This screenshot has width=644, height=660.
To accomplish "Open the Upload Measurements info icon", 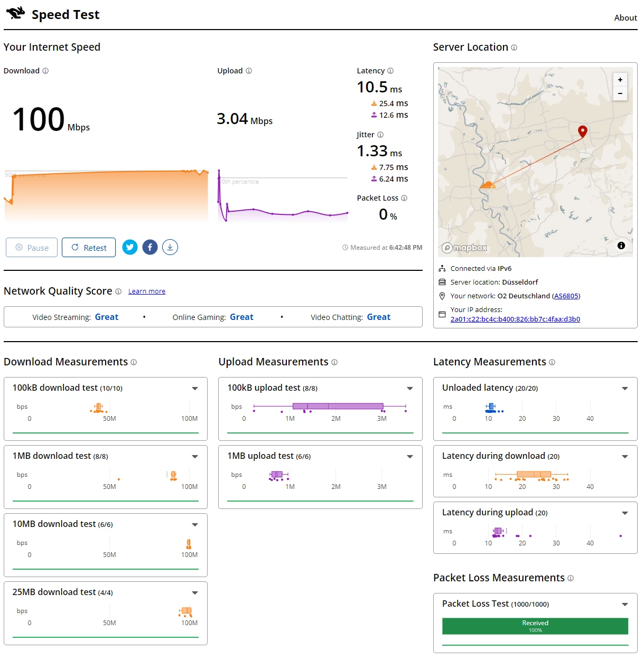I will click(x=334, y=362).
